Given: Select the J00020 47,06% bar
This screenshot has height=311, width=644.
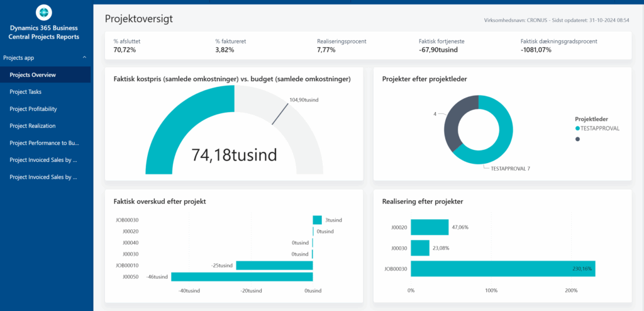Looking at the screenshot, I should [430, 227].
